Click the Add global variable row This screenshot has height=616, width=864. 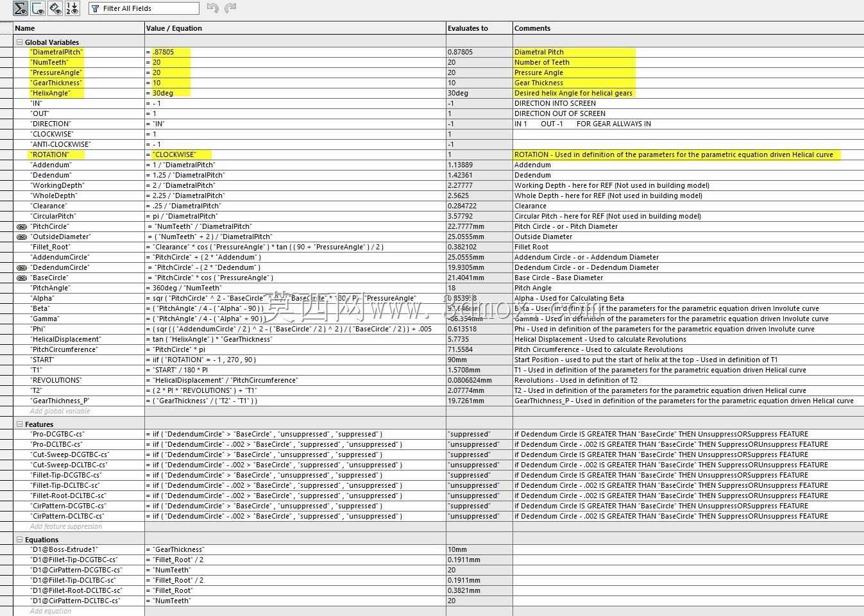coord(60,412)
